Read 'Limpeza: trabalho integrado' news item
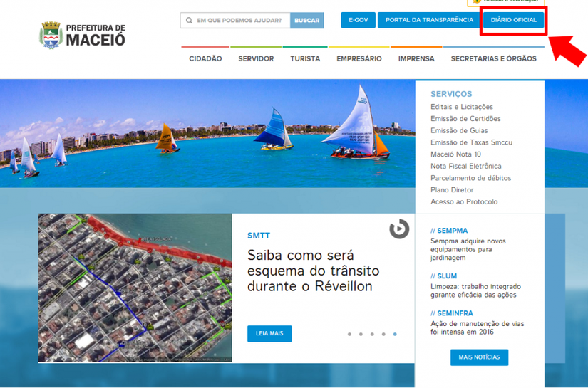Viewport: 588px width, 388px height. tap(475, 290)
